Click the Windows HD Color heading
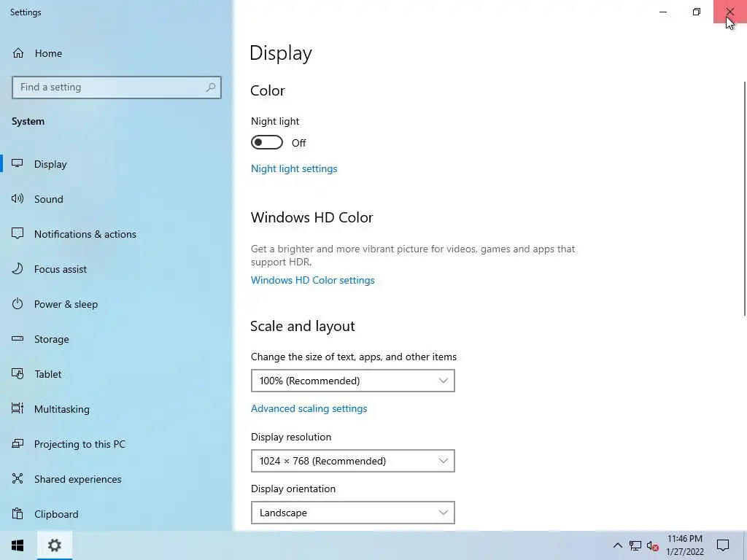 (x=311, y=217)
